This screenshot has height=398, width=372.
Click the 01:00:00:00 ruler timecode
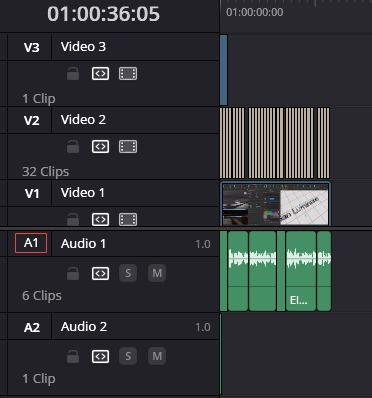coord(255,12)
